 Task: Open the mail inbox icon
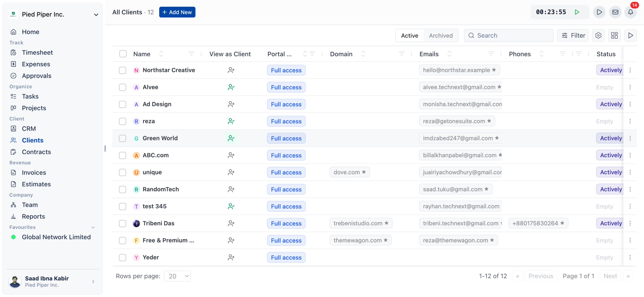(x=615, y=12)
